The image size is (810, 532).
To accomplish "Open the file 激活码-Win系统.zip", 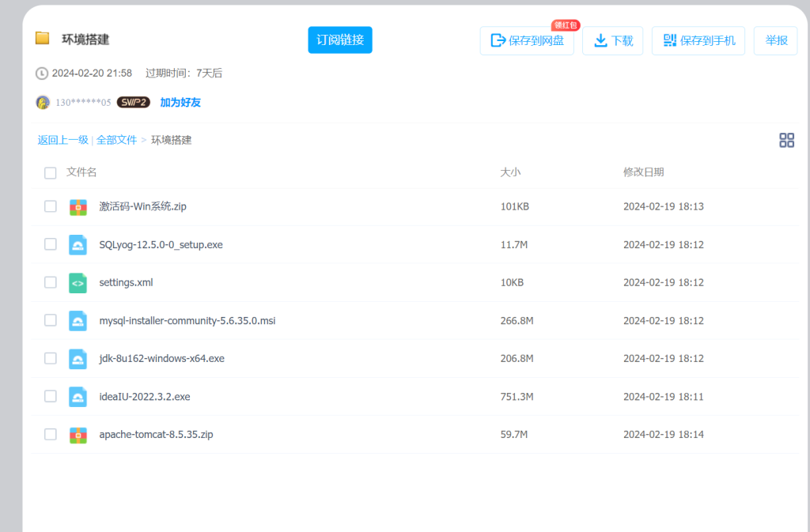I will (142, 206).
